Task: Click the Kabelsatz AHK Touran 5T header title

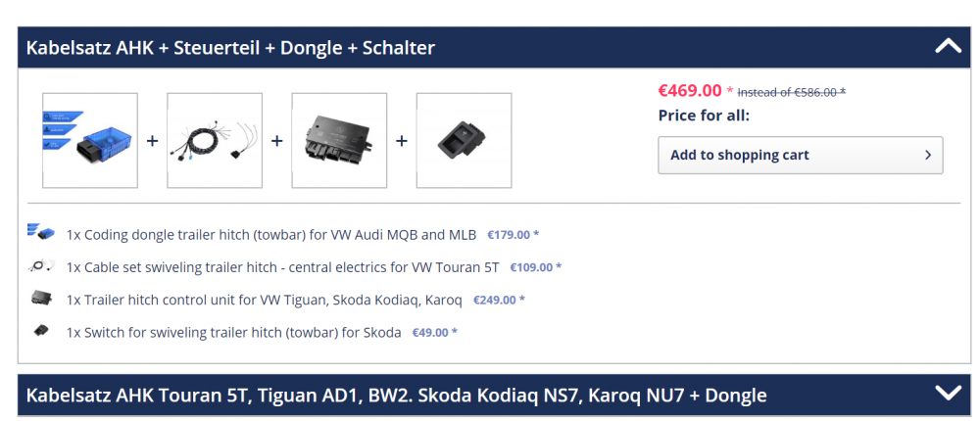Action: click(396, 395)
